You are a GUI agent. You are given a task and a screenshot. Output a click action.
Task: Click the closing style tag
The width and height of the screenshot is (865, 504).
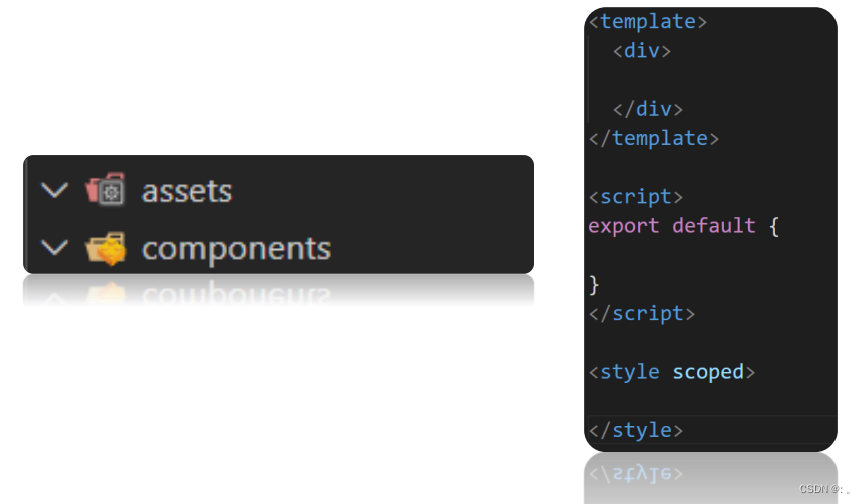[x=636, y=430]
